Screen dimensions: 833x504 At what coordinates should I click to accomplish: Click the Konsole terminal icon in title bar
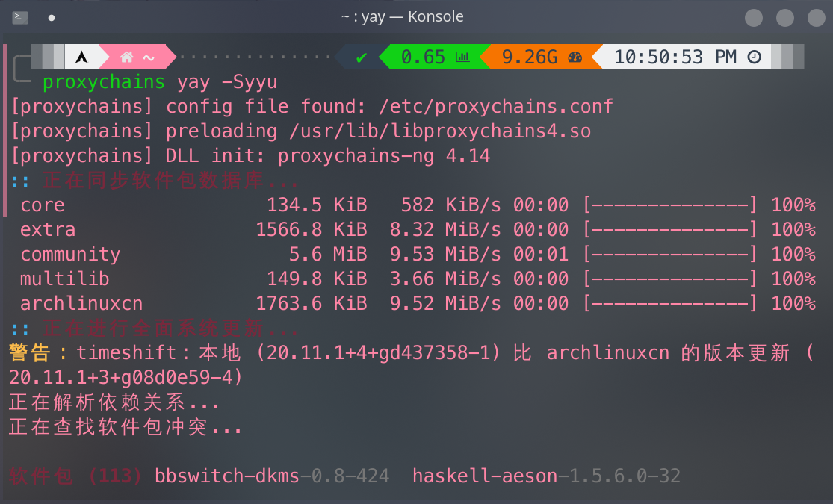(21, 17)
